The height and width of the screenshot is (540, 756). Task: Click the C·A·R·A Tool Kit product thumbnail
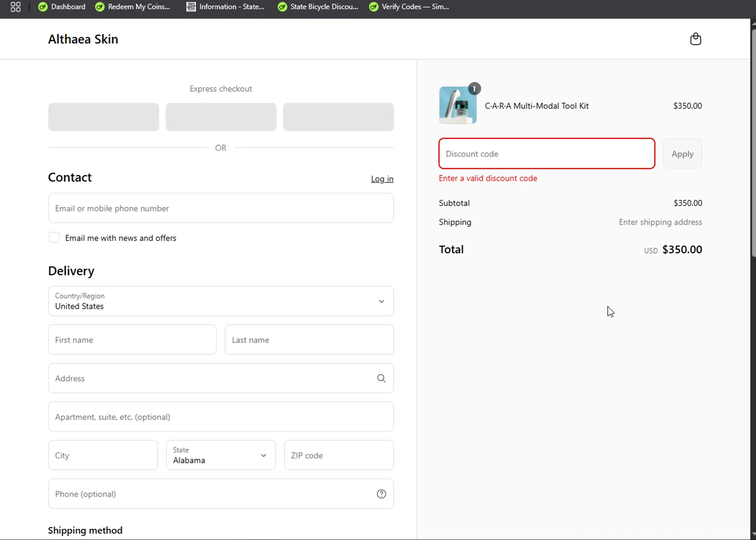click(x=458, y=105)
